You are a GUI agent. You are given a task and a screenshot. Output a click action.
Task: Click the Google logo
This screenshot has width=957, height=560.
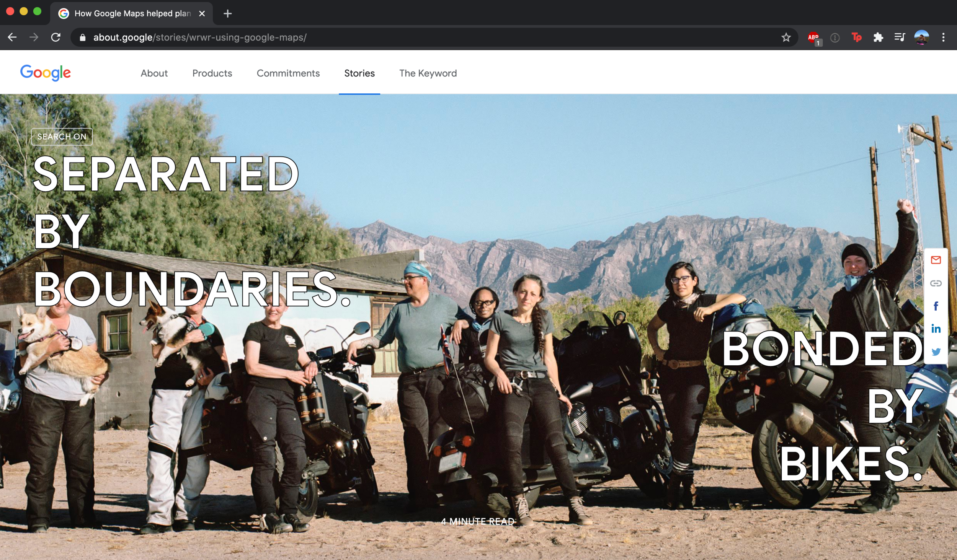46,73
